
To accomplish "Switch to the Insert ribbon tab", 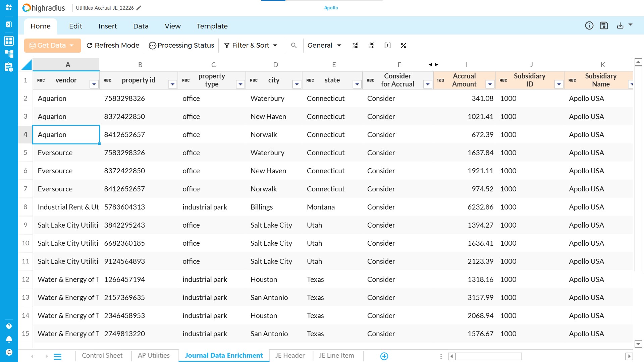I will coord(108,26).
